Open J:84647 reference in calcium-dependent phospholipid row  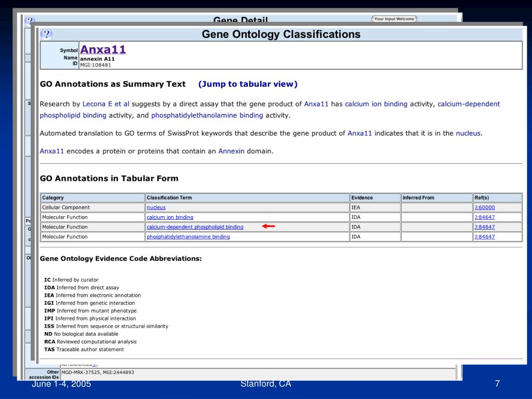point(485,227)
